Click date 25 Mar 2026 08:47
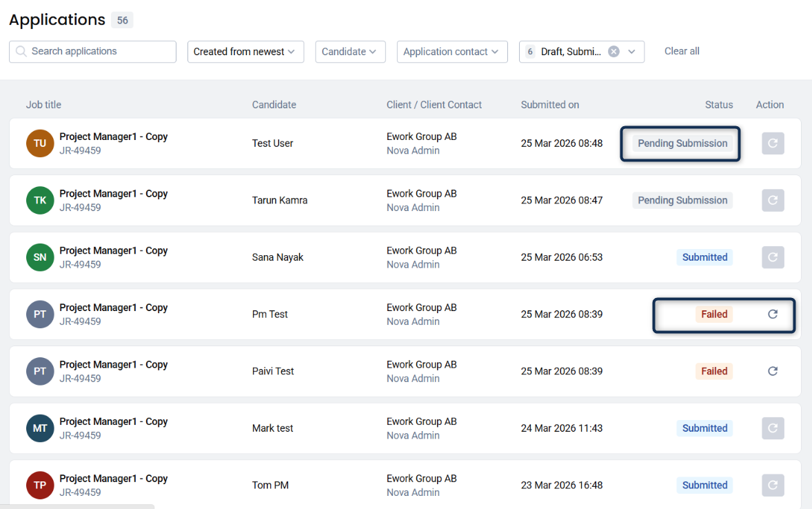The width and height of the screenshot is (812, 509). 562,201
